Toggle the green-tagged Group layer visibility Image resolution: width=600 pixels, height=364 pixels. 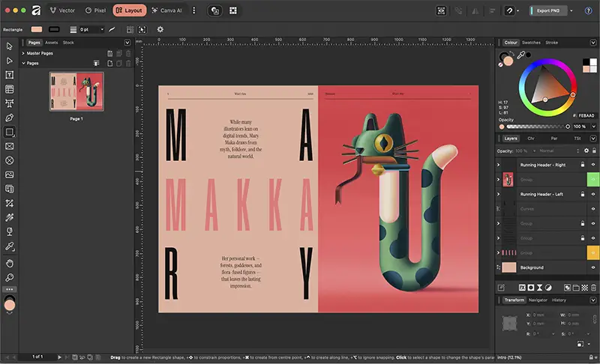[593, 180]
